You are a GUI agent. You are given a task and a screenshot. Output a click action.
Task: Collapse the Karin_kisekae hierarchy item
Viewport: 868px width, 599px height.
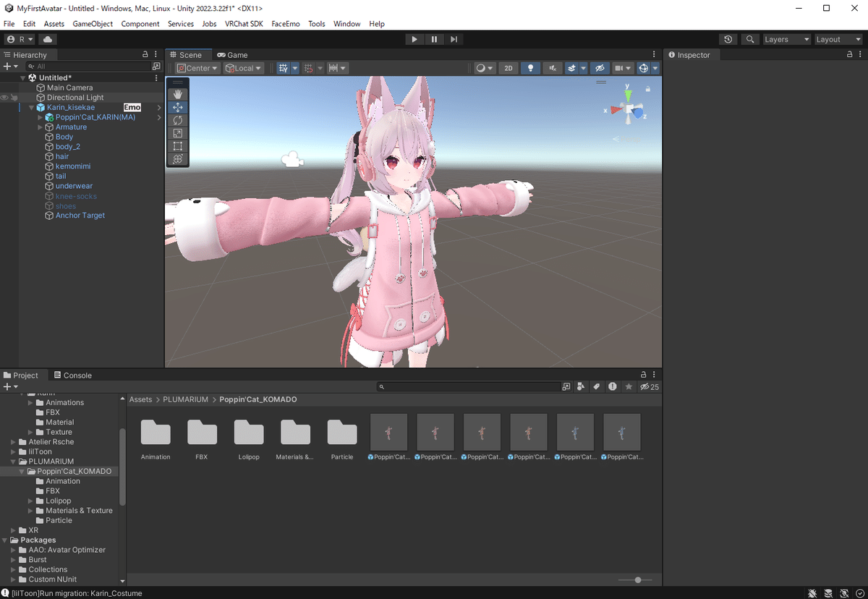tap(32, 108)
